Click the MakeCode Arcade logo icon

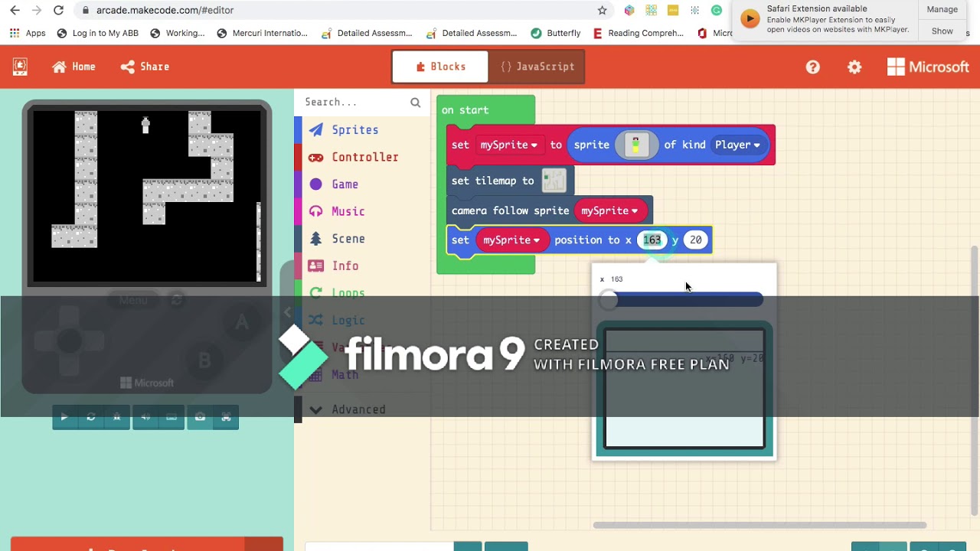click(x=20, y=67)
